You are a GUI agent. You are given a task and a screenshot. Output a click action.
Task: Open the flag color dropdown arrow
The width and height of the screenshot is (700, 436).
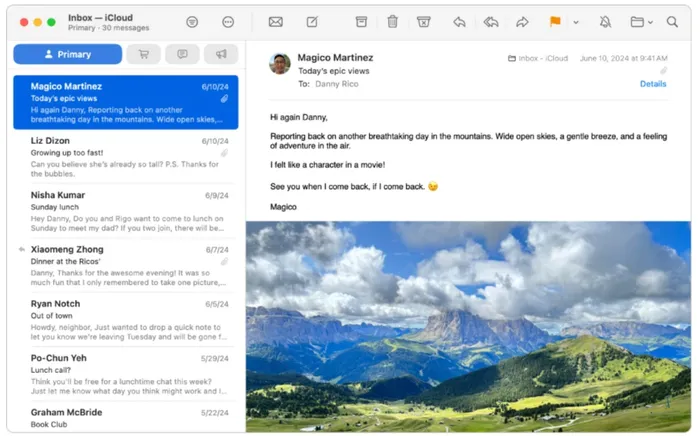pyautogui.click(x=576, y=22)
